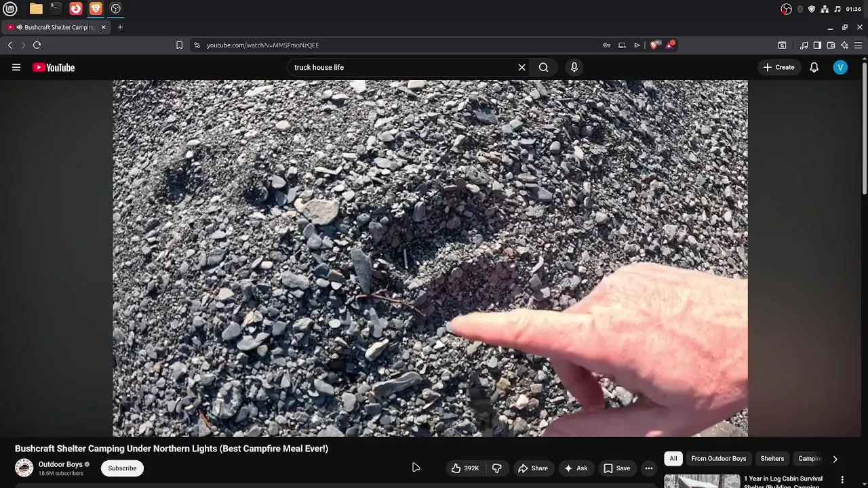
Task: Open options menu for Log Cabin video
Action: click(842, 480)
